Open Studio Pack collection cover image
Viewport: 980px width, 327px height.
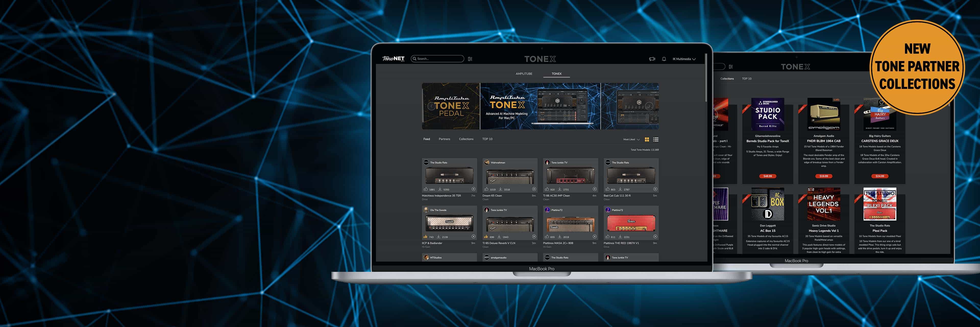click(x=768, y=114)
